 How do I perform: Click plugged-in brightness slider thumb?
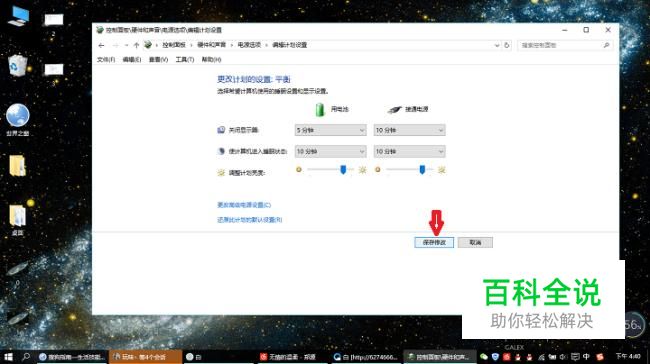pyautogui.click(x=422, y=170)
